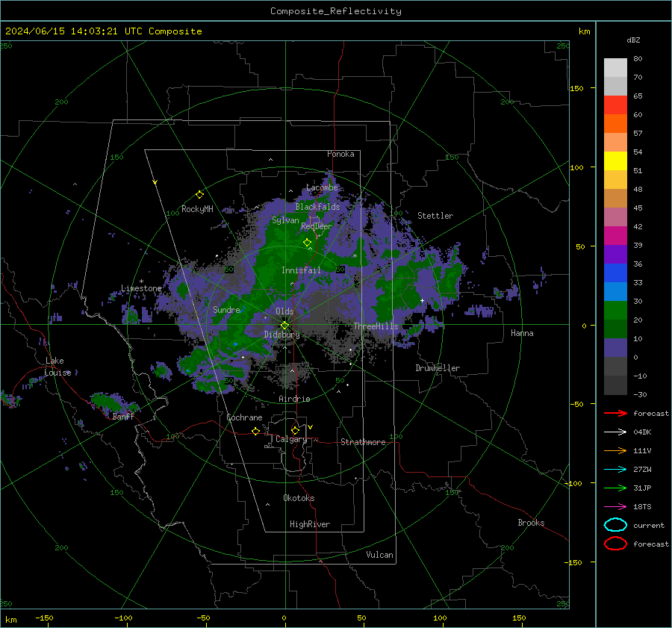Click the green 31JP arrow in legend
This screenshot has height=628, width=672.
click(615, 488)
